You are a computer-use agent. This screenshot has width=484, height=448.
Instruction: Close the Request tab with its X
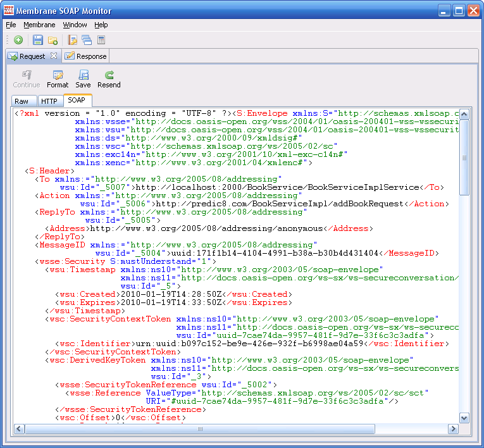click(x=54, y=56)
